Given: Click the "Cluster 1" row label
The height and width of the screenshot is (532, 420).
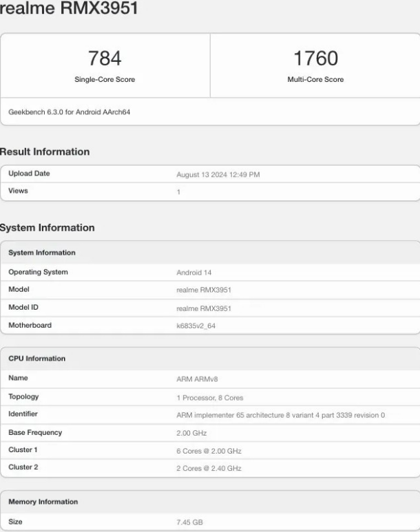Looking at the screenshot, I should pos(23,450).
